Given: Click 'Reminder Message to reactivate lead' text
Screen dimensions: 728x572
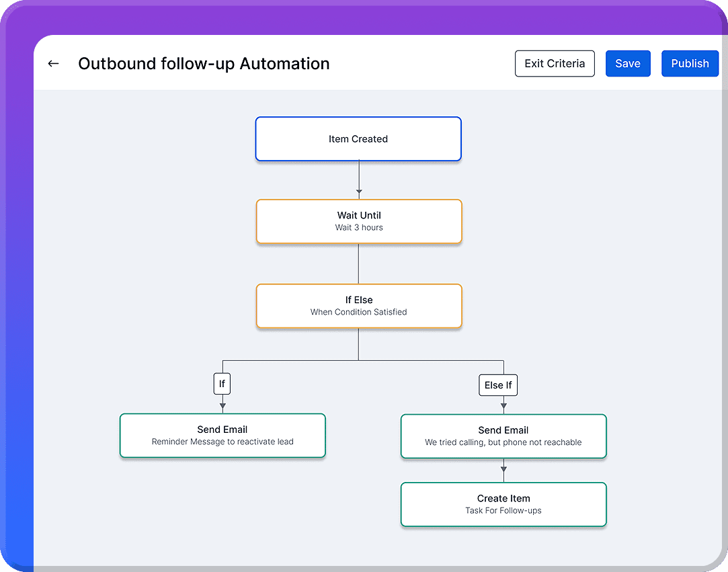Looking at the screenshot, I should 223,442.
